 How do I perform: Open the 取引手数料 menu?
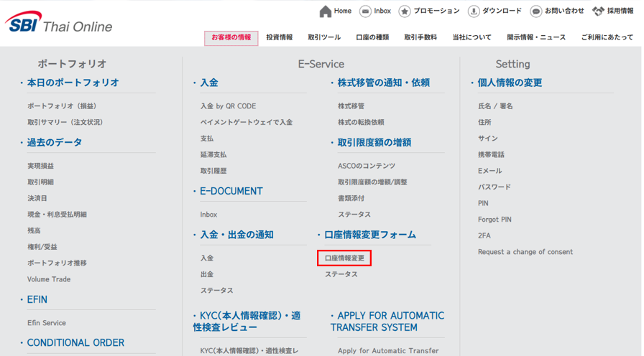pyautogui.click(x=420, y=37)
